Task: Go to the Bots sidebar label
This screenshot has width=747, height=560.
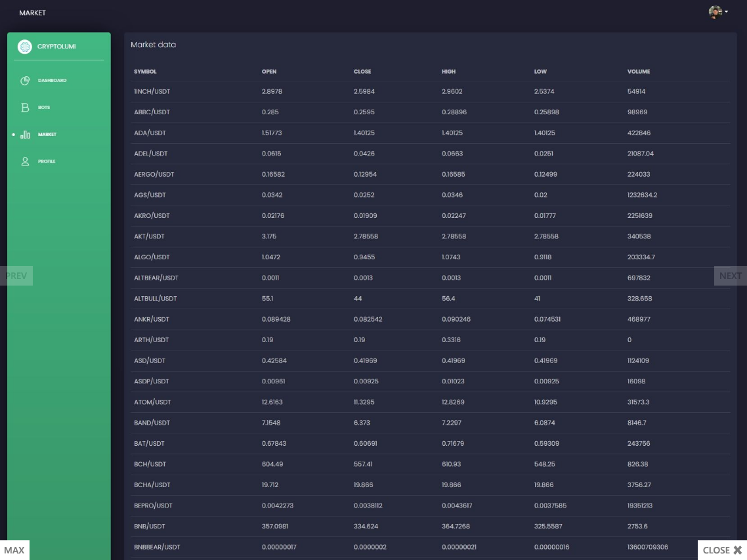Action: 44,108
